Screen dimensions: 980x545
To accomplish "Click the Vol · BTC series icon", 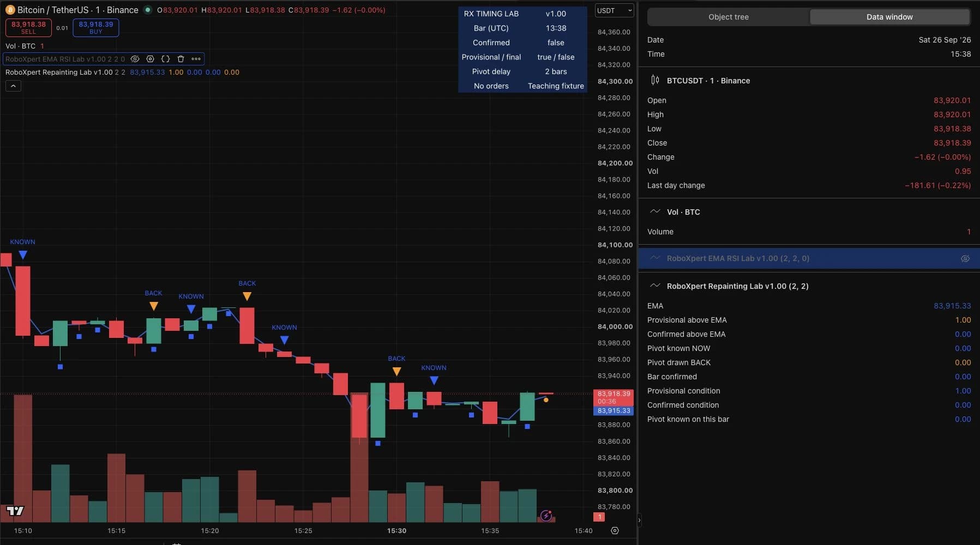I will [x=655, y=211].
